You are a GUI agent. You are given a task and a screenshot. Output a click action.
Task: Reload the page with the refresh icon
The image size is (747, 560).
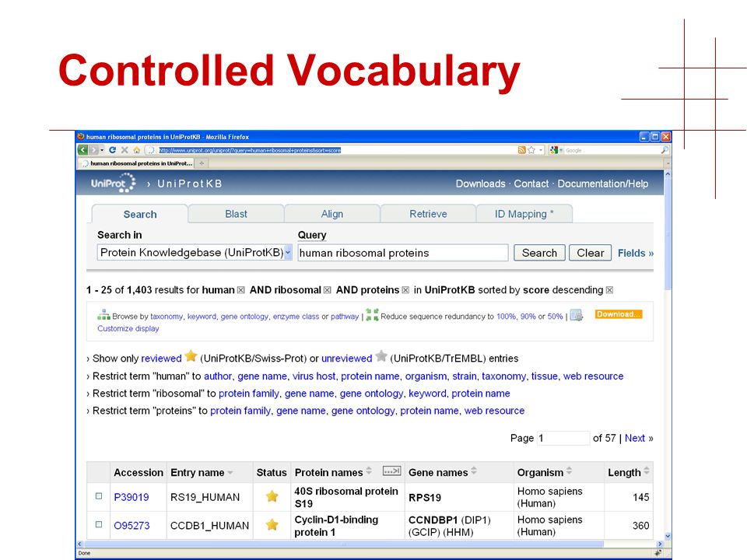click(112, 150)
